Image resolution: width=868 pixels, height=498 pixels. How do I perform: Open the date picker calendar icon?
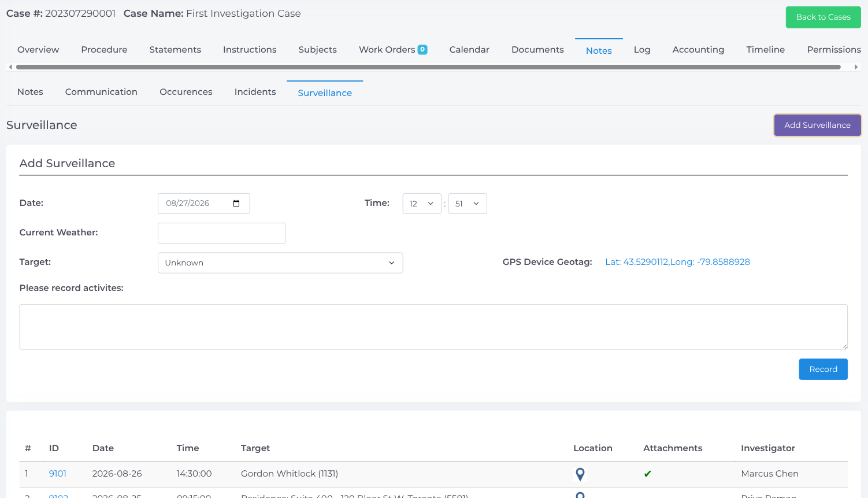pyautogui.click(x=236, y=204)
